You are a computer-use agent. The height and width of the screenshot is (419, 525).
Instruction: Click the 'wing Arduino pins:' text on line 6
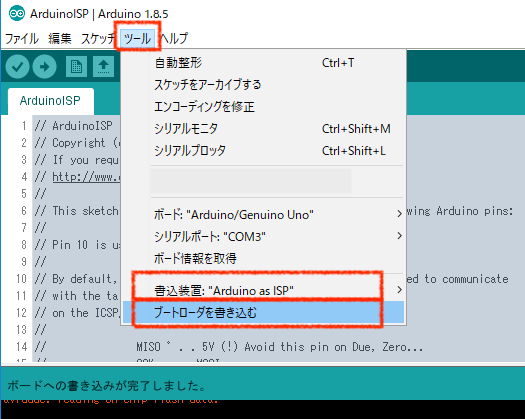(459, 211)
